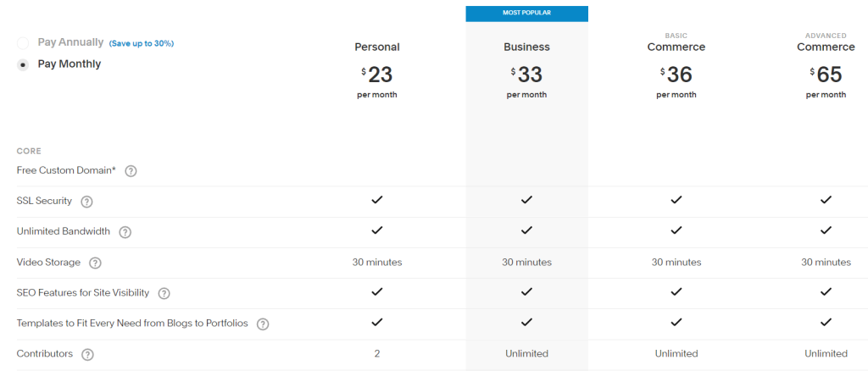Open SEO Features for Site Visibility help icon
The width and height of the screenshot is (868, 371).
point(164,294)
